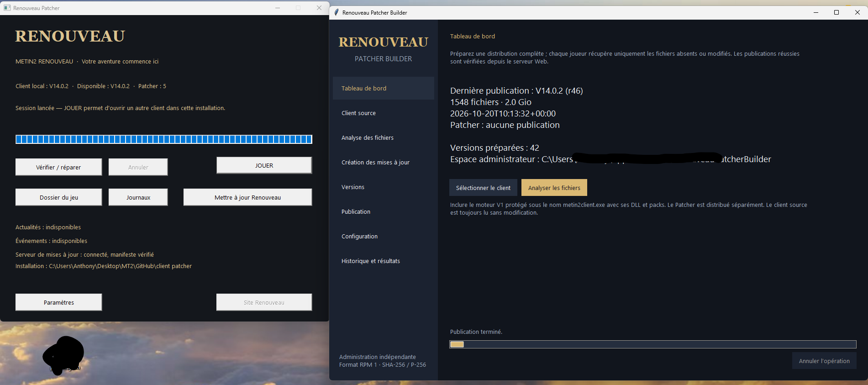Maximize the Patcher Builder window
Viewport: 868px width, 385px height.
pos(836,12)
